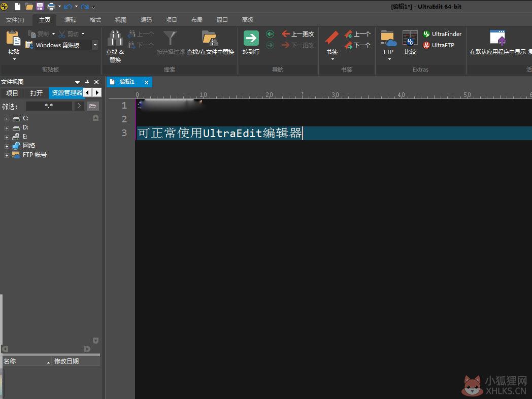Select the 打开 tab in file view
This screenshot has width=532, height=399.
[x=37, y=93]
